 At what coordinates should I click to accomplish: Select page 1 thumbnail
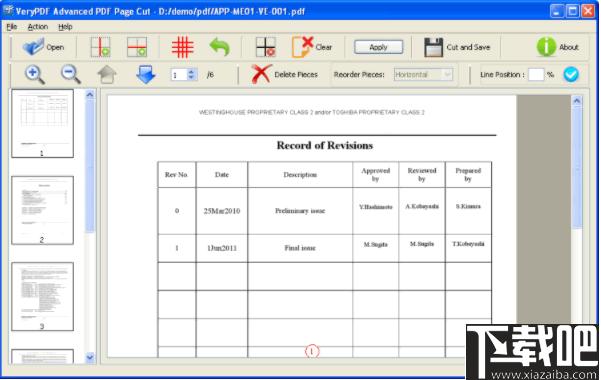[x=42, y=123]
